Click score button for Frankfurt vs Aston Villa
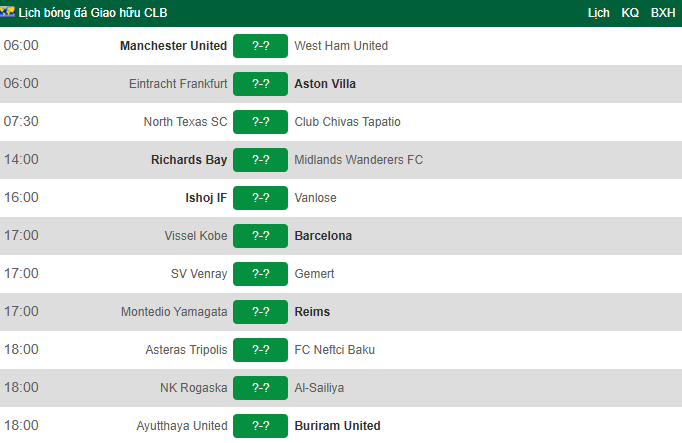Viewport: 682px width, 443px height. click(x=261, y=83)
